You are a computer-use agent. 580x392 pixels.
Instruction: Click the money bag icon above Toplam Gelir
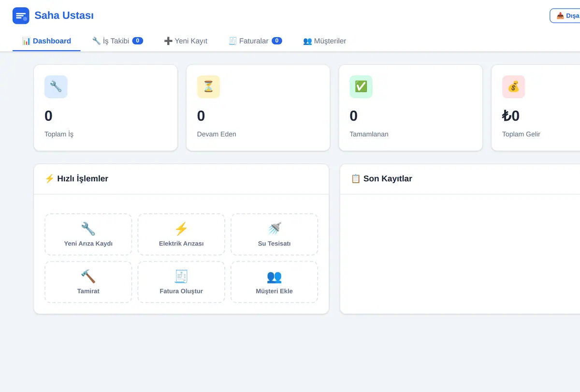point(513,87)
